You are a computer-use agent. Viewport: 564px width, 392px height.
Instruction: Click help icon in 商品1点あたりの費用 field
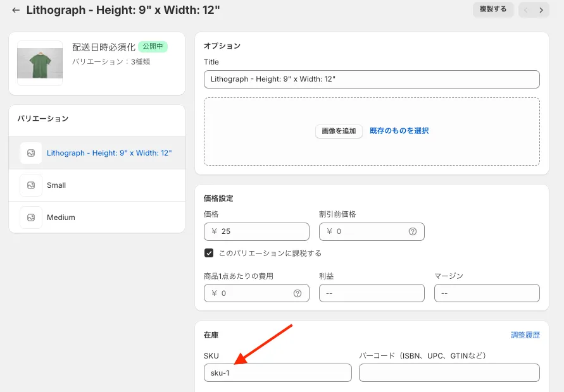coord(298,293)
